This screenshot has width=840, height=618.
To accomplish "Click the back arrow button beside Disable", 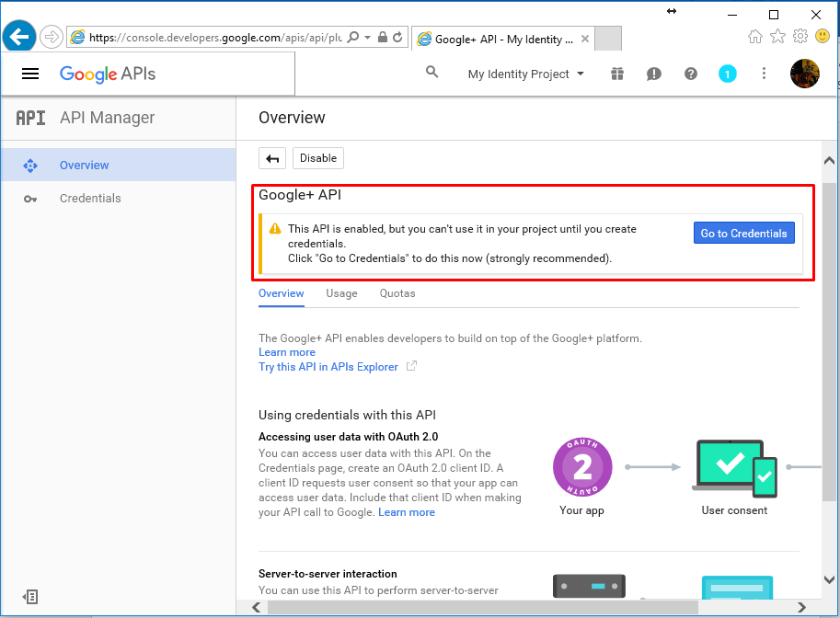I will [x=272, y=158].
